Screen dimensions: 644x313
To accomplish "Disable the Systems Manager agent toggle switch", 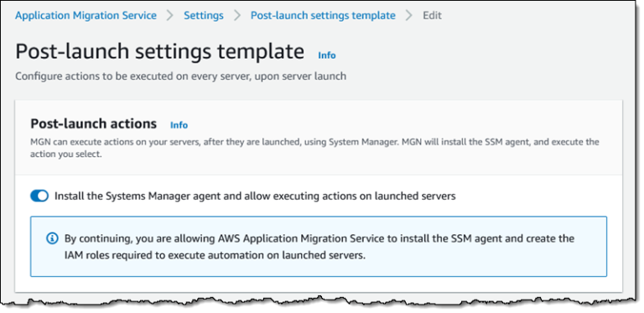I will point(39,196).
